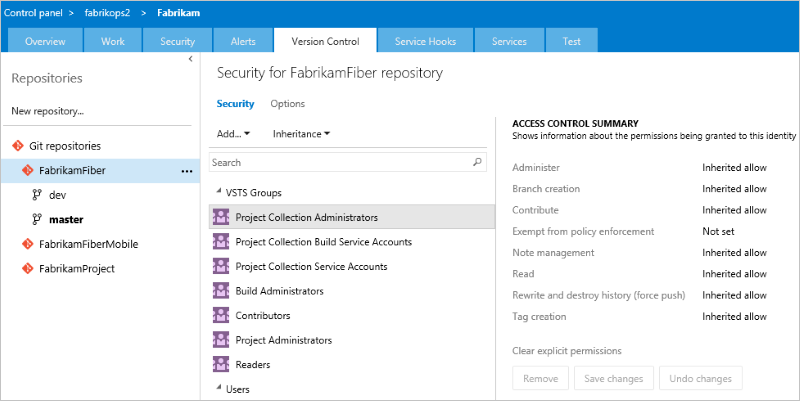Open the Add... dropdown

point(233,133)
